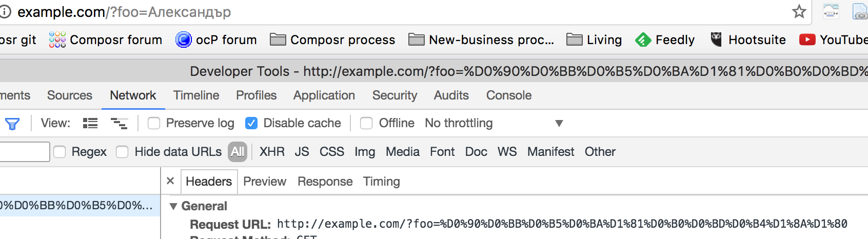Show all request types with All

pyautogui.click(x=238, y=152)
